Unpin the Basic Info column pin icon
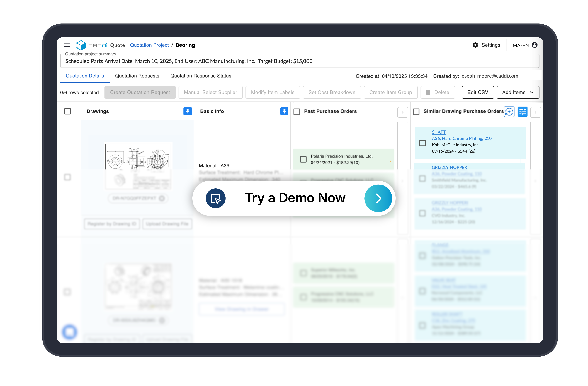The width and height of the screenshot is (588, 386). coord(284,111)
